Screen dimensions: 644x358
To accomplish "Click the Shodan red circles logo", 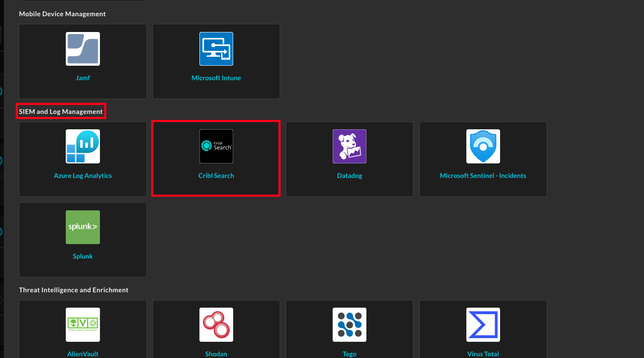I will [216, 325].
